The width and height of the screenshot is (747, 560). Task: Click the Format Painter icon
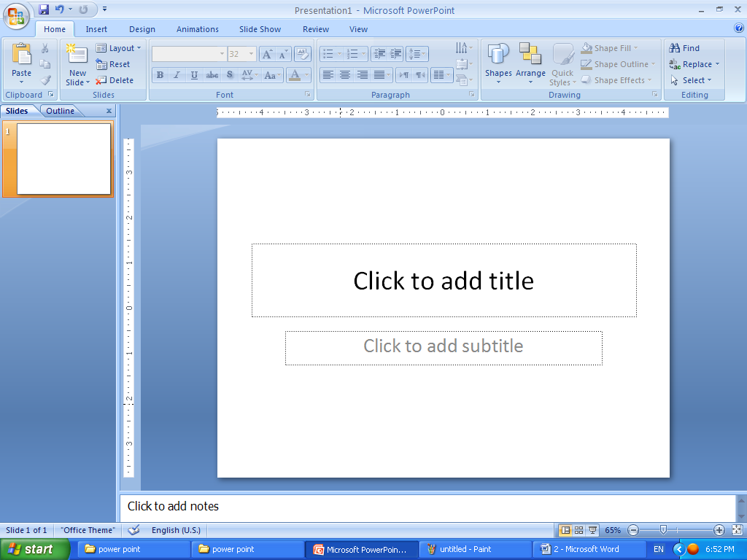point(45,80)
